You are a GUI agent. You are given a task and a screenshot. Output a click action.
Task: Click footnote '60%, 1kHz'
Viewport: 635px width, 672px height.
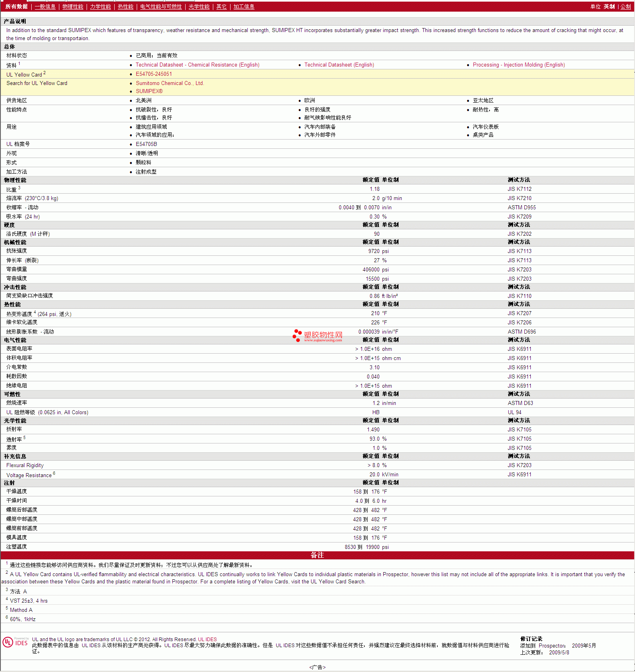(x=23, y=619)
